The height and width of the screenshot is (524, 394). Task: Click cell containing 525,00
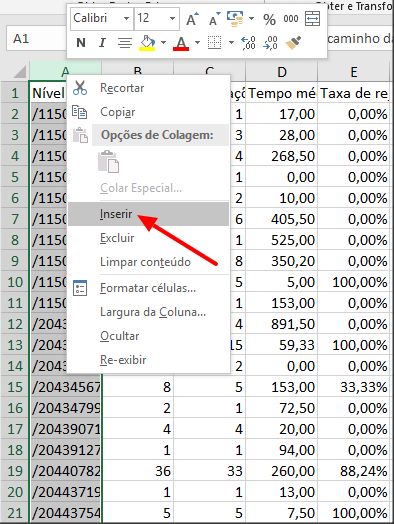click(282, 240)
